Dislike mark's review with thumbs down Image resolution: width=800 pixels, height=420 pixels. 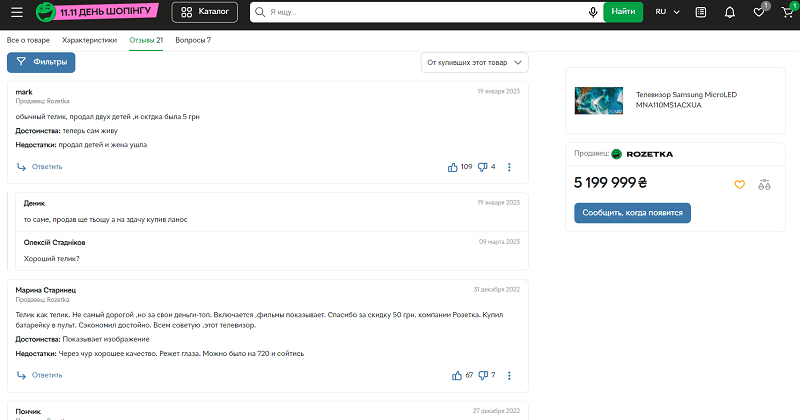[482, 167]
